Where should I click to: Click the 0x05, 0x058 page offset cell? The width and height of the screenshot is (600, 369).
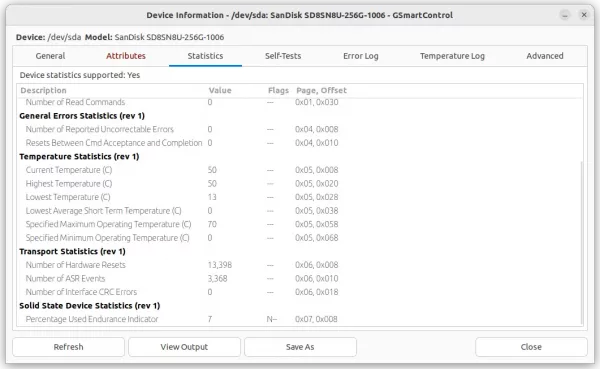pos(316,224)
